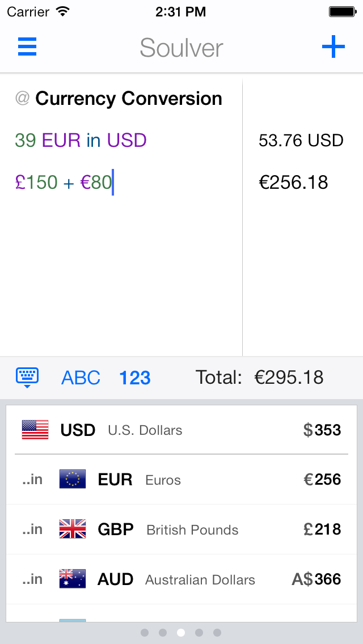The height and width of the screenshot is (644, 363).
Task: Convert result to GBP British Pounds
Action: coord(181,529)
